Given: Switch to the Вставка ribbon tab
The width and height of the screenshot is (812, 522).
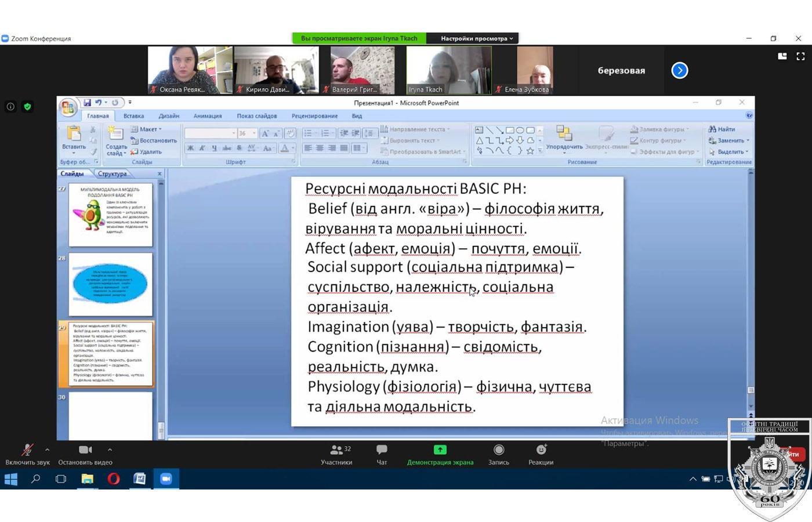Looking at the screenshot, I should click(133, 116).
